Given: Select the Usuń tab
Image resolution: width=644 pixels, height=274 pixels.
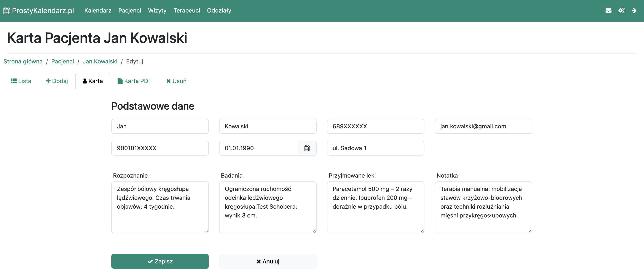Looking at the screenshot, I should tap(176, 81).
